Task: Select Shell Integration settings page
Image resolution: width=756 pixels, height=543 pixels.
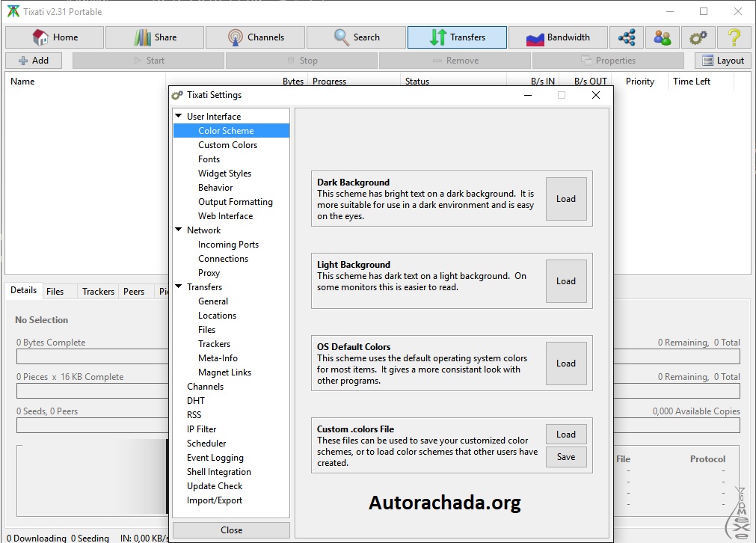Action: coord(219,472)
